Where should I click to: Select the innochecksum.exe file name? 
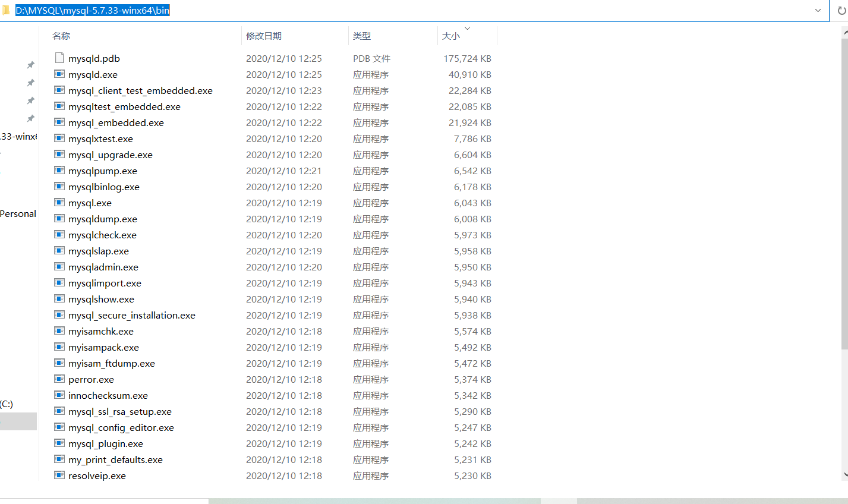[108, 395]
